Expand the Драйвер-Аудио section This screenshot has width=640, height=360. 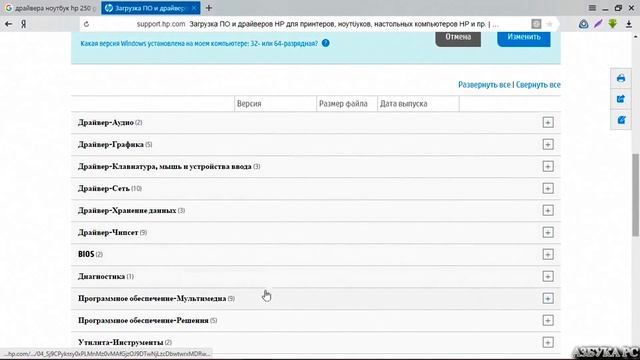click(548, 122)
